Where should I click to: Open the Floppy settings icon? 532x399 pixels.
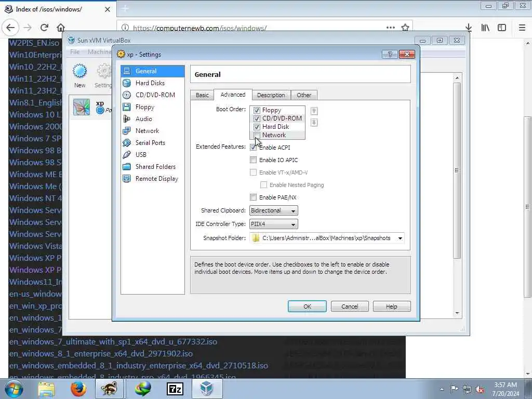(x=127, y=107)
